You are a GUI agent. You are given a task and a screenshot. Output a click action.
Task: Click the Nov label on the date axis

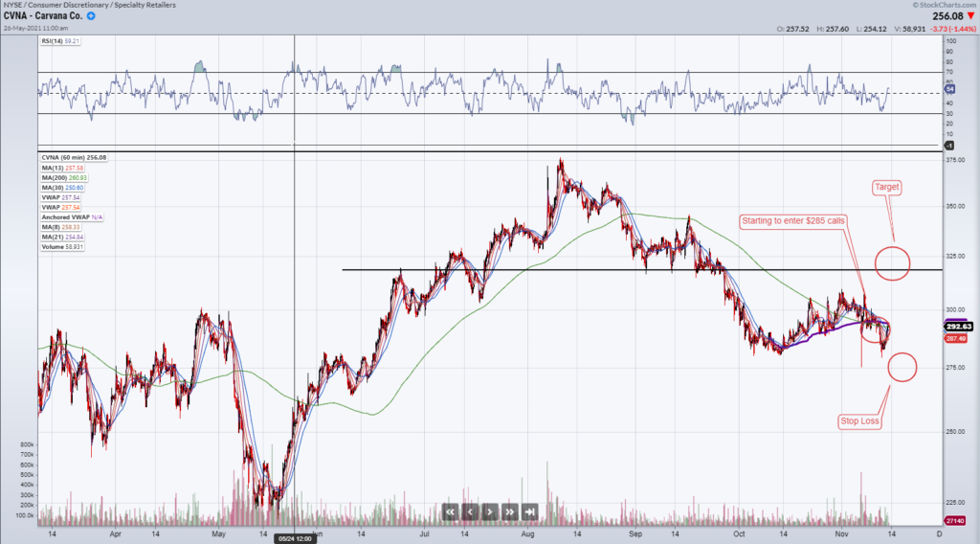click(841, 534)
